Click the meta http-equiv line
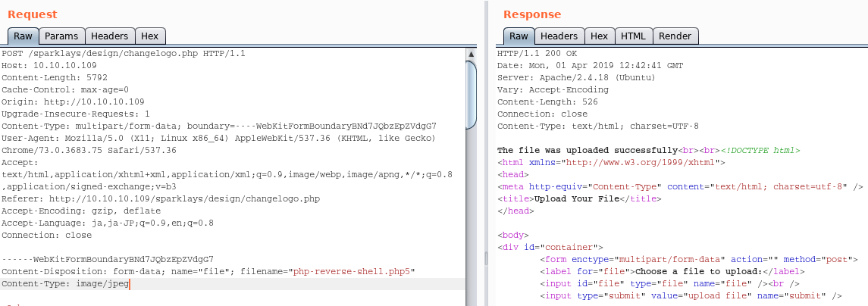868x306 pixels. 680,186
